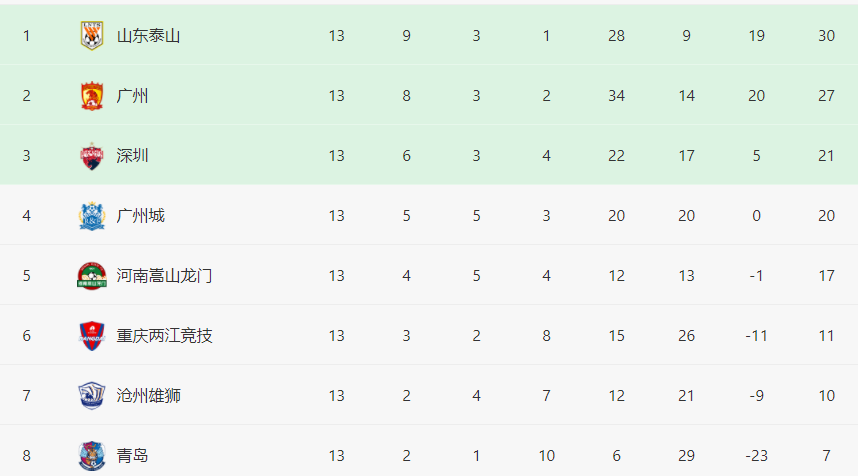The height and width of the screenshot is (476, 858).
Task: Click the 沧州雄狮 team crest icon
Action: click(92, 396)
